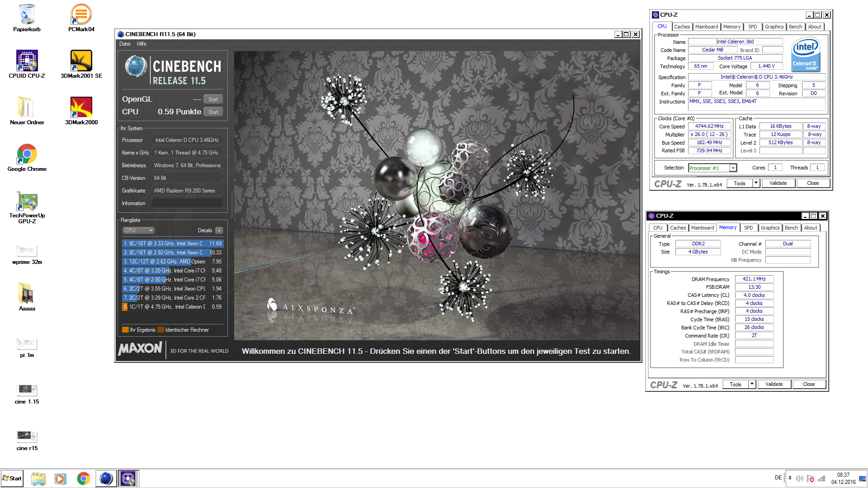
Task: Switch to Mainboard tab in upper CPU-Z
Action: (706, 27)
